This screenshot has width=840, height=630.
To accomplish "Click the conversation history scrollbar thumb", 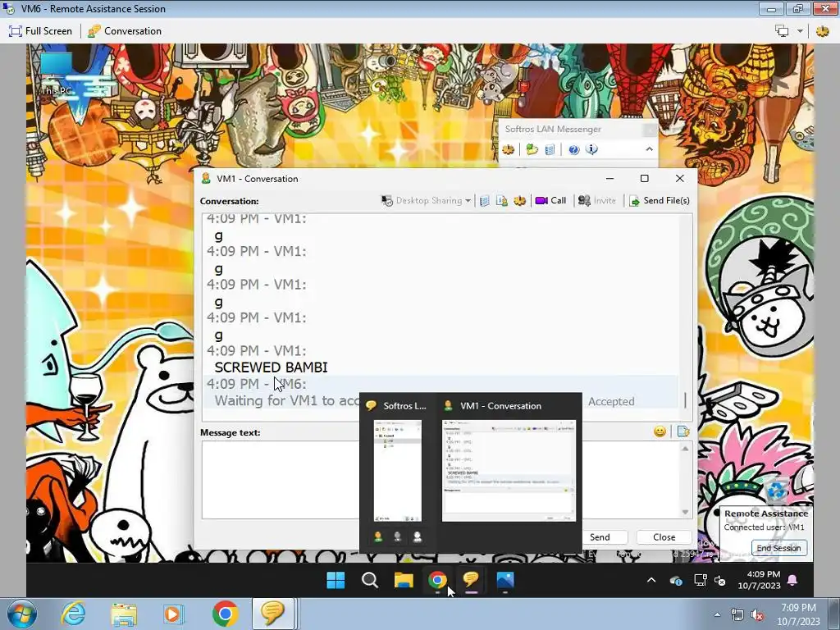I will [685, 399].
